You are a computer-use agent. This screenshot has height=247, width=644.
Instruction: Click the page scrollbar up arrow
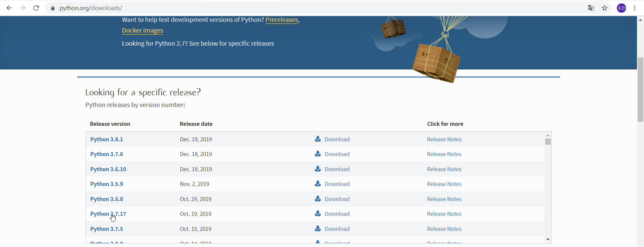coord(640,20)
